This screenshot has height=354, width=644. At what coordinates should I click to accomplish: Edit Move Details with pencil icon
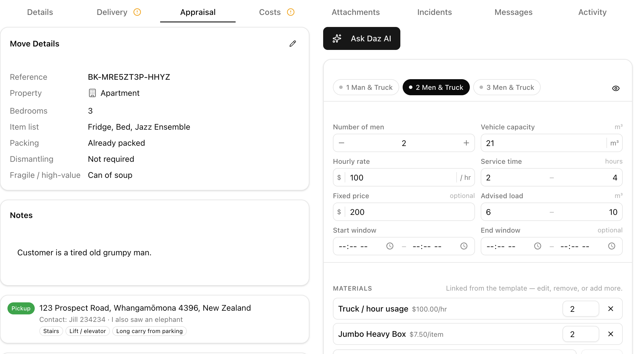(292, 44)
